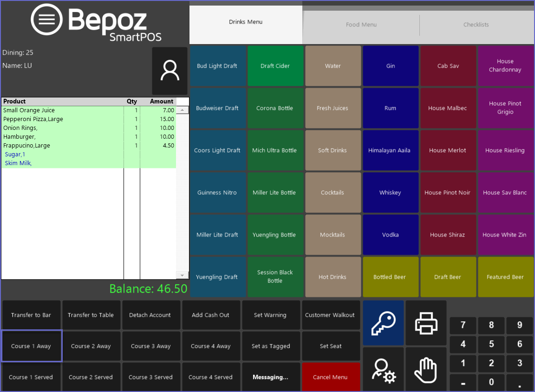The width and height of the screenshot is (535, 392).
Task: Tap keypad number 7
Action: click(x=463, y=325)
